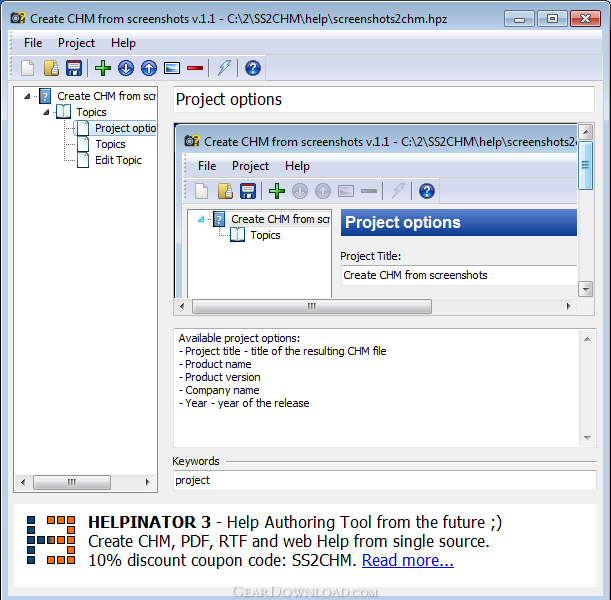Delete topic with the red minus icon
Screen dimensions: 611x600
click(195, 68)
